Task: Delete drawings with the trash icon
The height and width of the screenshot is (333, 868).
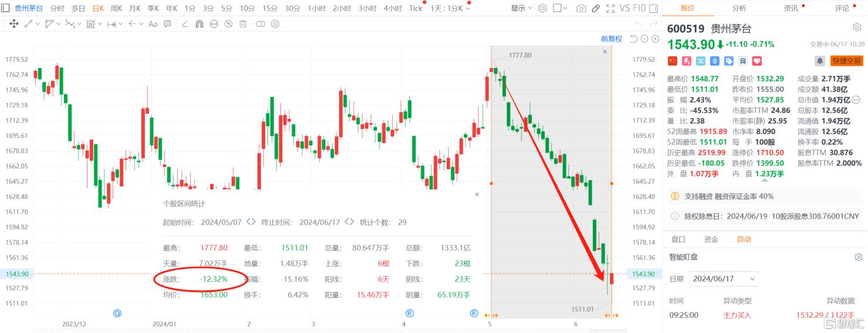Action: [243, 24]
